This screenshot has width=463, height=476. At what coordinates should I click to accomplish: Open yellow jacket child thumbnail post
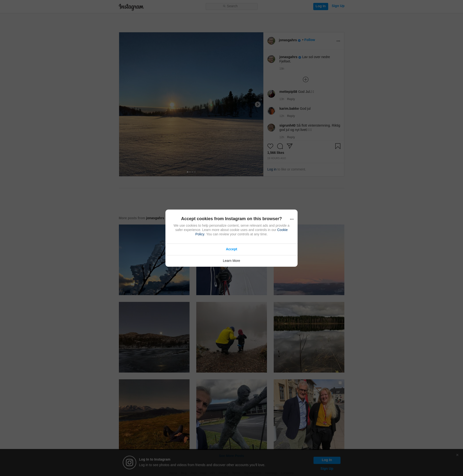(x=231, y=337)
